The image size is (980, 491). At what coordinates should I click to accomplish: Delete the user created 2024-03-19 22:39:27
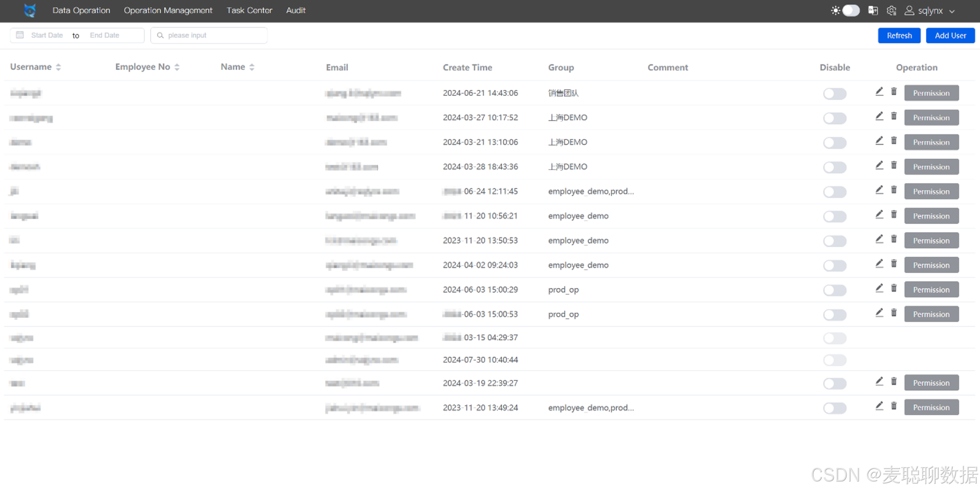click(894, 382)
